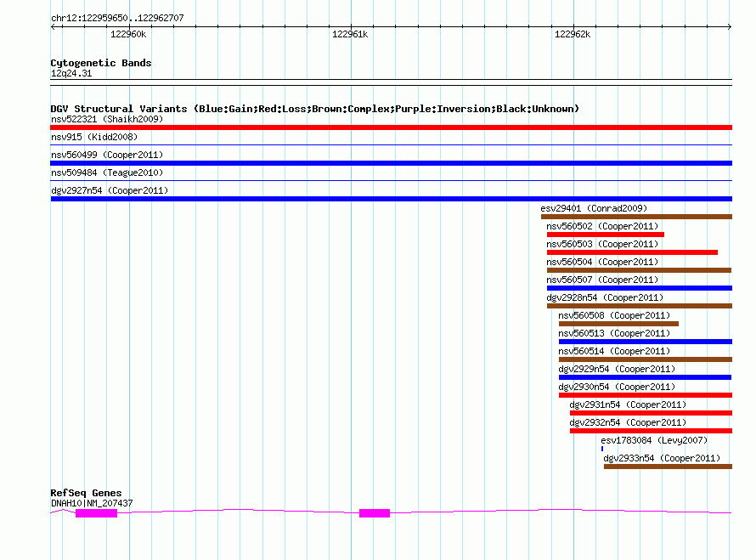This screenshot has width=756, height=560.
Task: Select the brown dgv2928n54 complex bar
Action: pyautogui.click(x=640, y=306)
